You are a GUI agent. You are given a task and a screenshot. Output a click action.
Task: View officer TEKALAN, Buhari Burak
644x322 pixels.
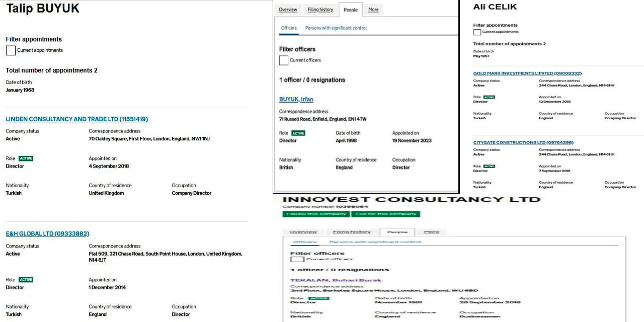(336, 280)
